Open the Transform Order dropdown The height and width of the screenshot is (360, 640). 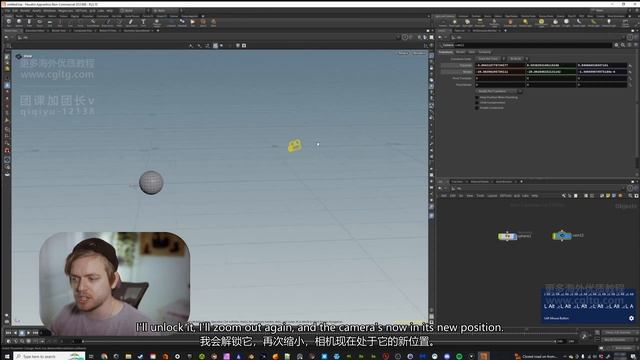pyautogui.click(x=490, y=59)
